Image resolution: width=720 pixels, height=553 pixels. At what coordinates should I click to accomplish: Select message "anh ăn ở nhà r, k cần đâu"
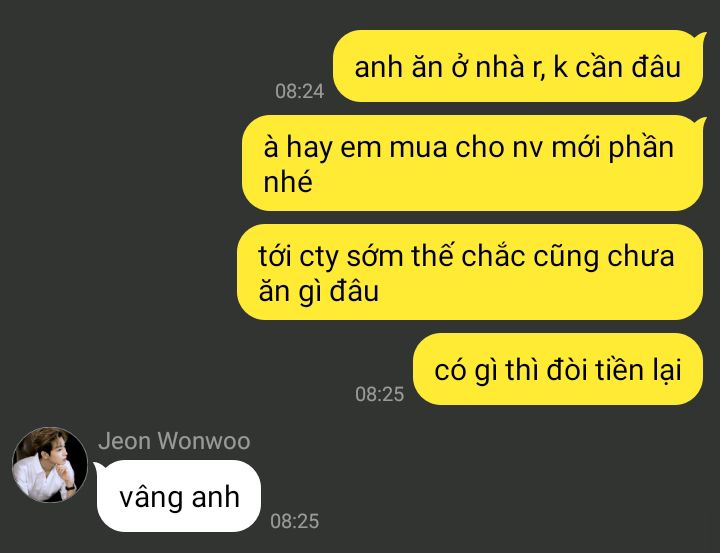(x=518, y=66)
